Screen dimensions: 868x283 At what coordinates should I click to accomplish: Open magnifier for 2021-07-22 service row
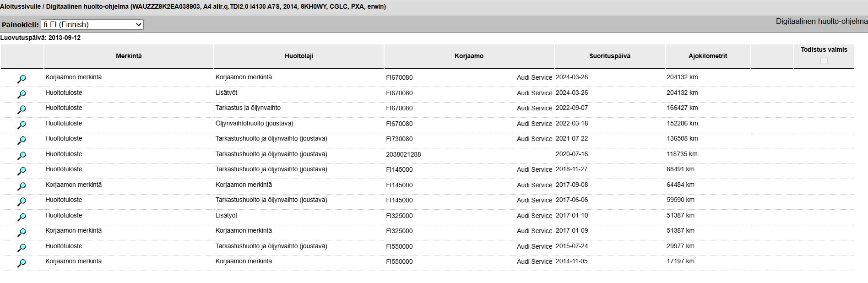(x=22, y=141)
